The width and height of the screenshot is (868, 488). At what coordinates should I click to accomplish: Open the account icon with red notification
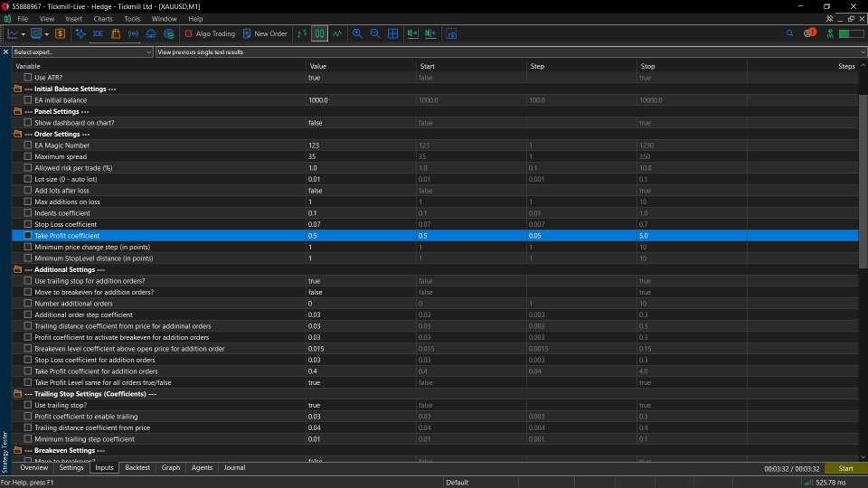[x=809, y=33]
